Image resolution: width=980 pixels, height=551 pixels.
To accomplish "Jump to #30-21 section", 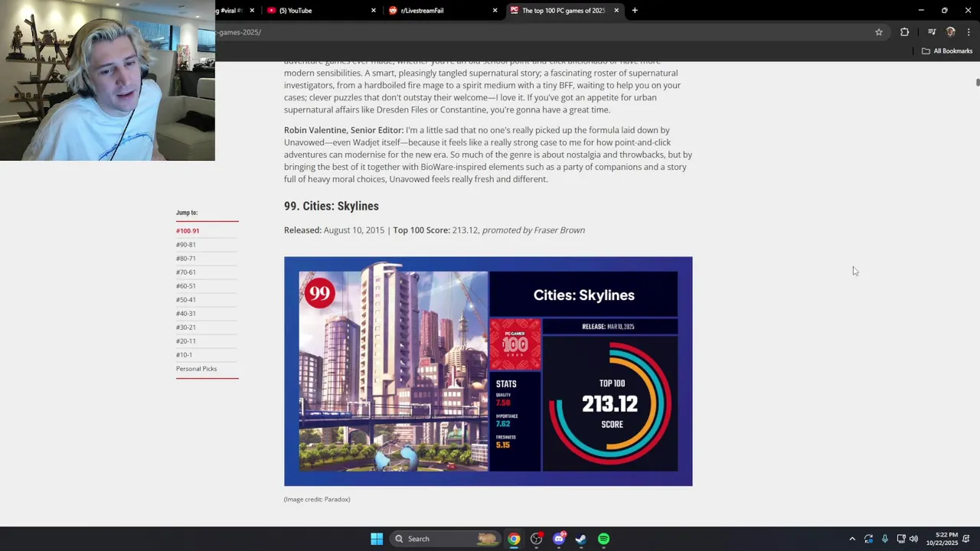I will point(186,327).
